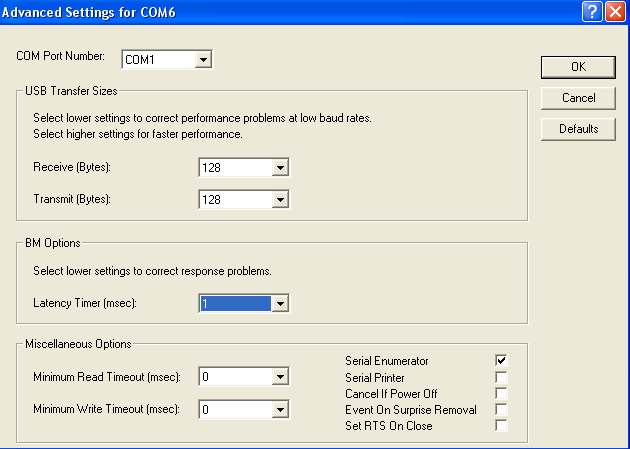Close the Advanced Settings dialog
This screenshot has width=630, height=449.
coord(614,10)
